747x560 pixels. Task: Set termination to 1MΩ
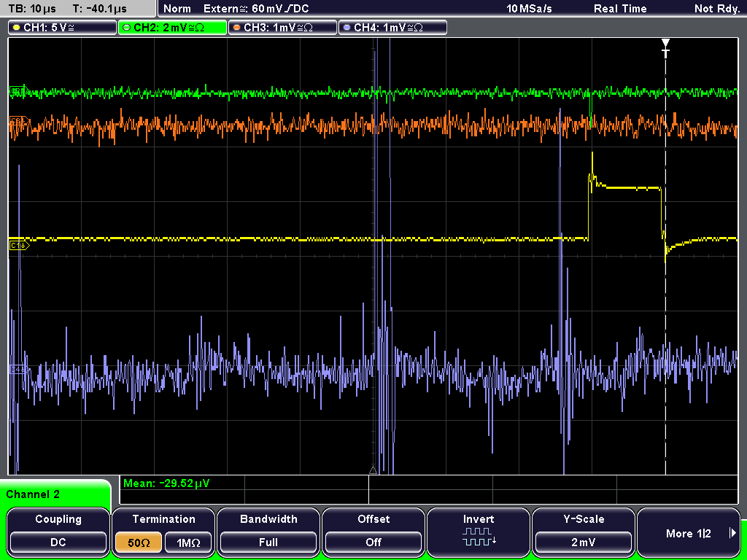point(188,542)
